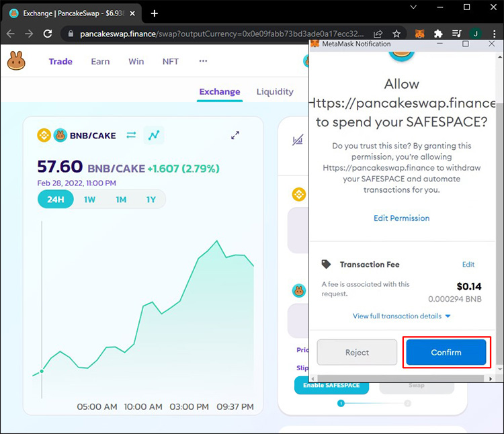Open the MetaMask fox extension icon
The image size is (504, 434).
click(x=420, y=34)
